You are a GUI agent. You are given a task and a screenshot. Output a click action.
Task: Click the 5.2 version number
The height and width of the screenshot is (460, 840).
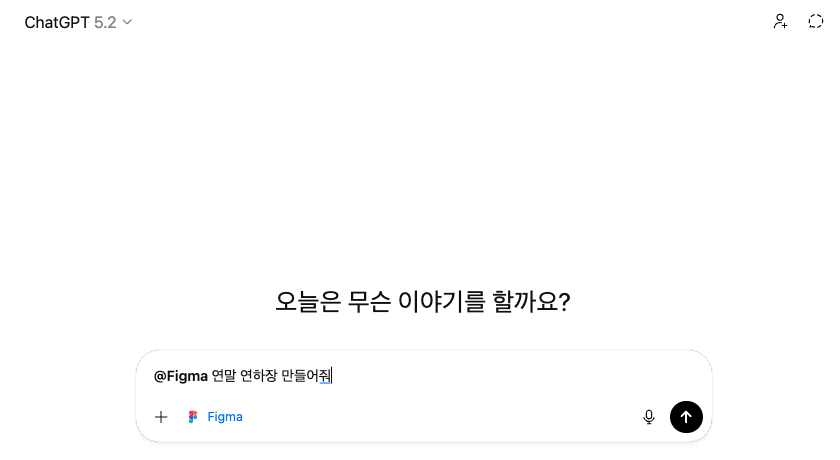tap(105, 22)
